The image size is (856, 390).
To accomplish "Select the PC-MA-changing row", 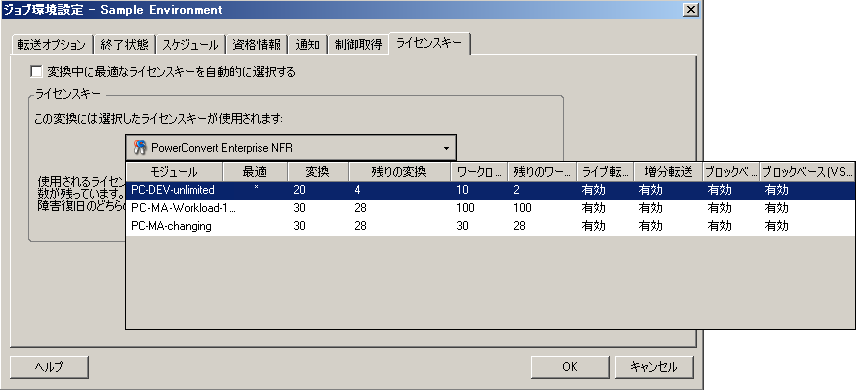I will [490, 226].
